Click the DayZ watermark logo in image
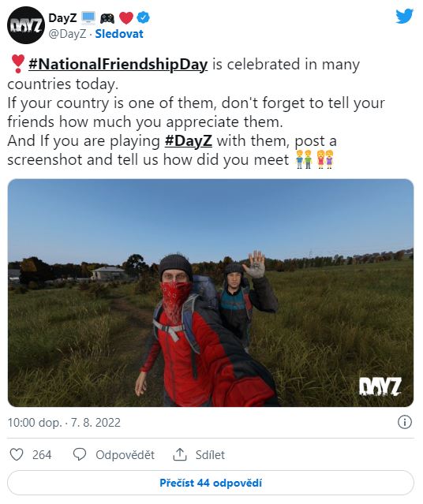This screenshot has width=423, height=504. click(x=380, y=386)
